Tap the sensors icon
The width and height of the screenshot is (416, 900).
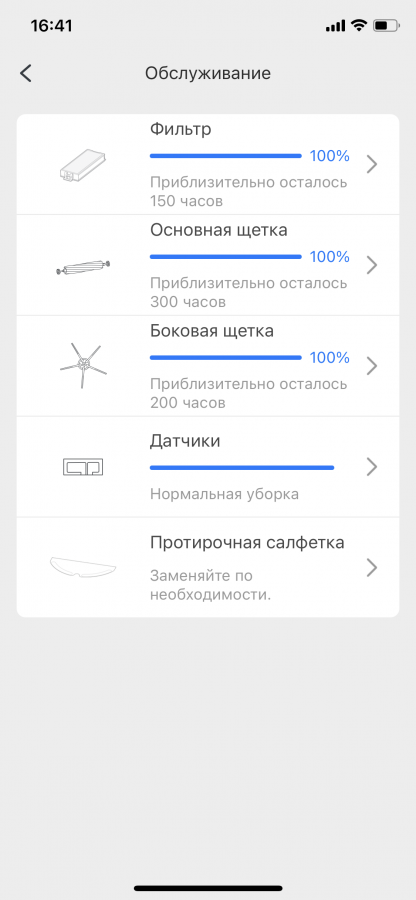pos(83,467)
